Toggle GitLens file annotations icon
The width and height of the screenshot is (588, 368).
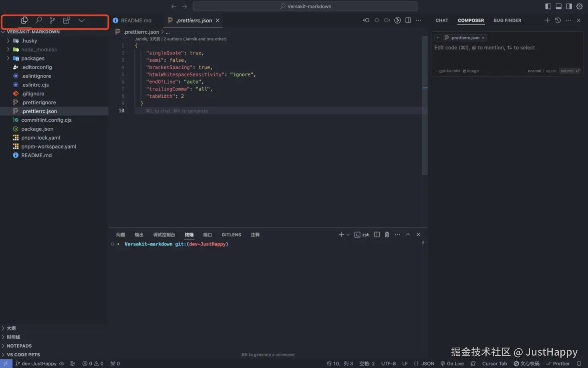point(397,20)
